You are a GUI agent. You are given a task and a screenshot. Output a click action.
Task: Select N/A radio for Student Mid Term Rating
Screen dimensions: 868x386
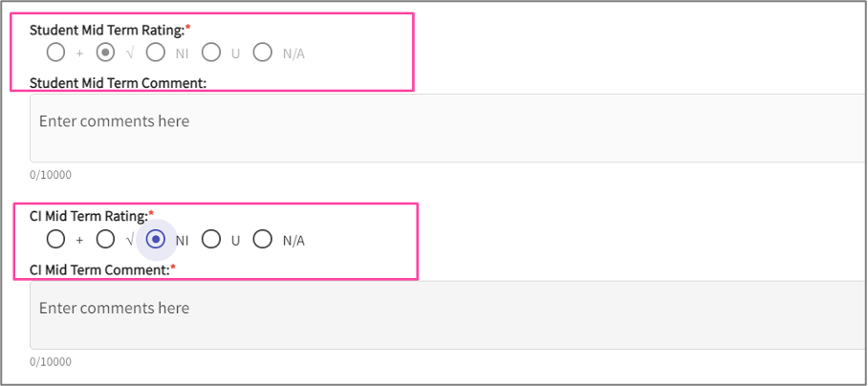coord(263,53)
